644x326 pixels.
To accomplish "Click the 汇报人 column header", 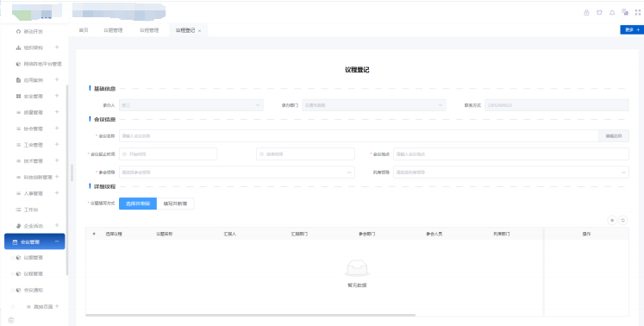I will (230, 234).
